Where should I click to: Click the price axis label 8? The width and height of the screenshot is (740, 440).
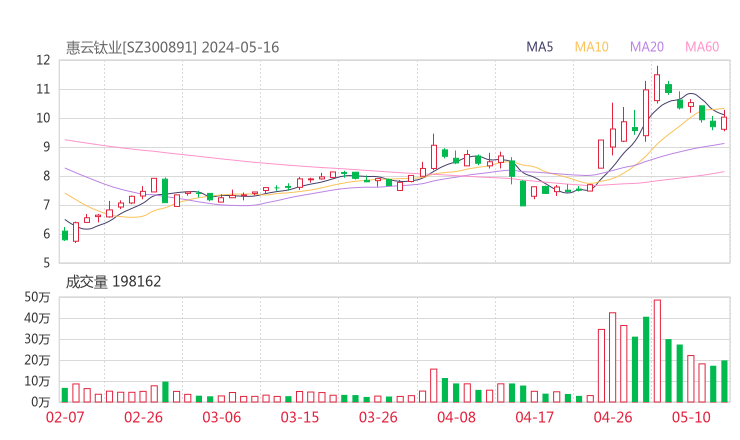46,176
